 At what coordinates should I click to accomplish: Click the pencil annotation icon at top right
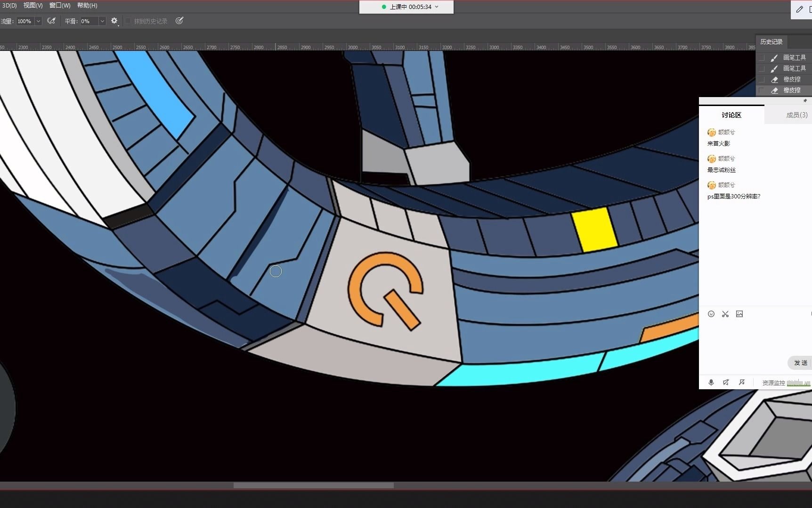point(799,9)
